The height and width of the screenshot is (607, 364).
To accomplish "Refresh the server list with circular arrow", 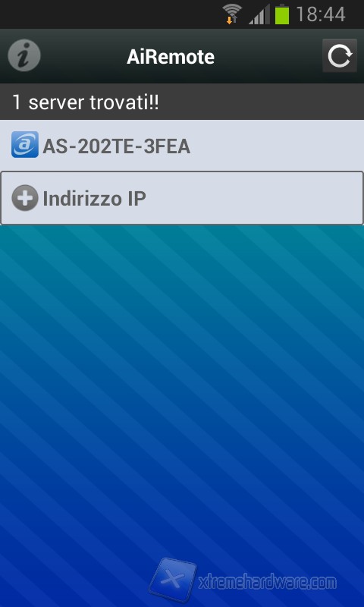I will click(340, 55).
